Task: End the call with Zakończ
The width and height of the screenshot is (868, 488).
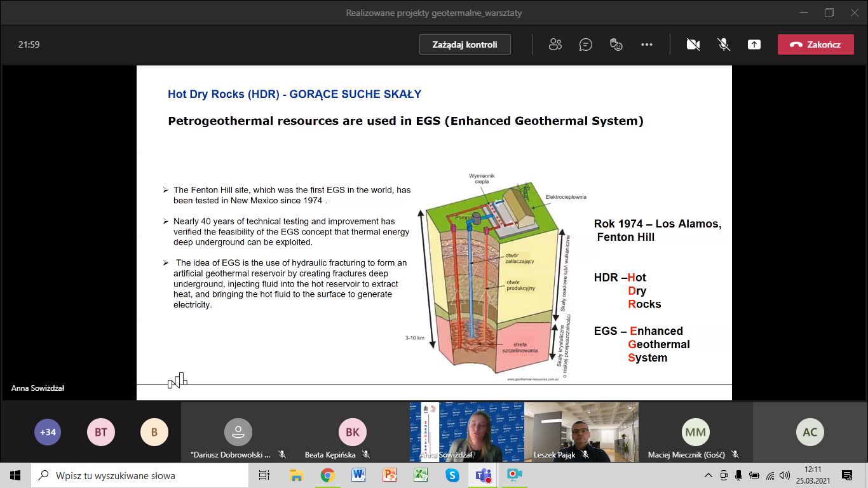Action: pyautogui.click(x=815, y=44)
